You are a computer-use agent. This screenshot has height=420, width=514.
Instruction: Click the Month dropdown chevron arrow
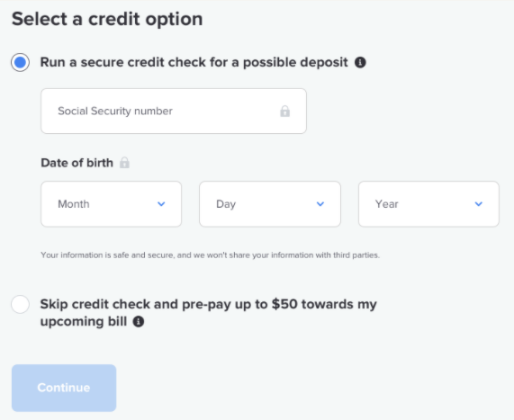(x=161, y=204)
